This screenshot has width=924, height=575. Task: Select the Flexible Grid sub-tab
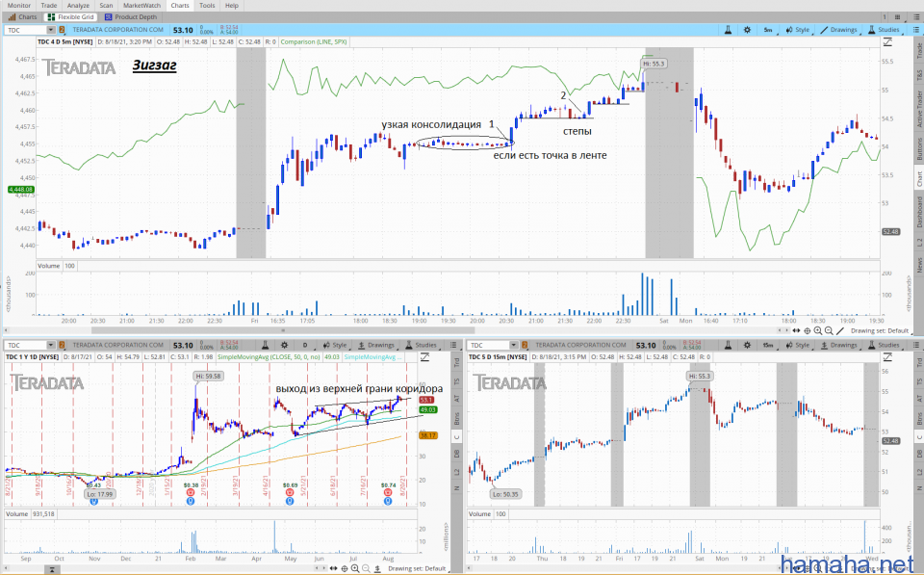click(x=70, y=17)
